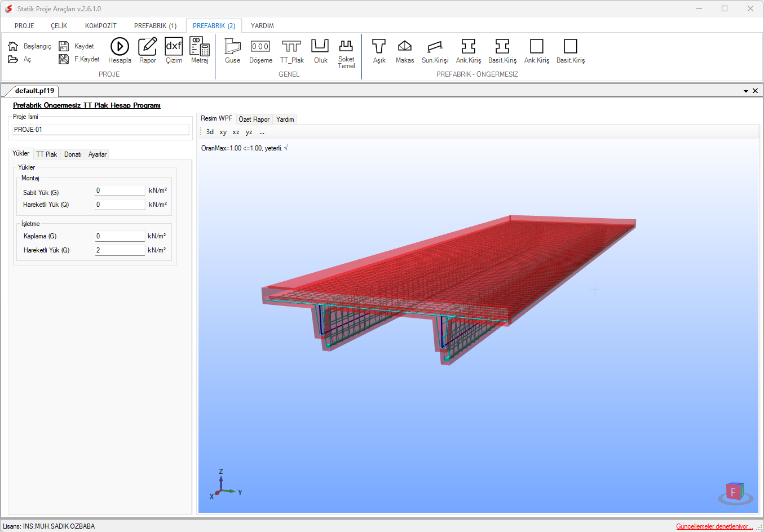The height and width of the screenshot is (532, 764).
Task: Open the Metraj quantity icon
Action: click(x=200, y=51)
